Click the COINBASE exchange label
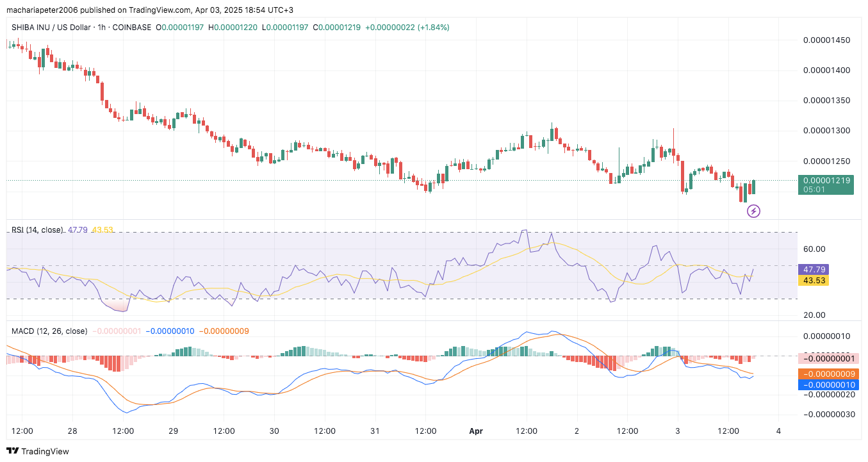The height and width of the screenshot is (462, 868). point(133,28)
